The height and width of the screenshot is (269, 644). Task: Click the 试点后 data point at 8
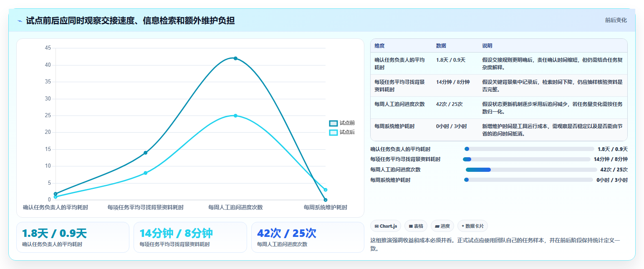145,173
